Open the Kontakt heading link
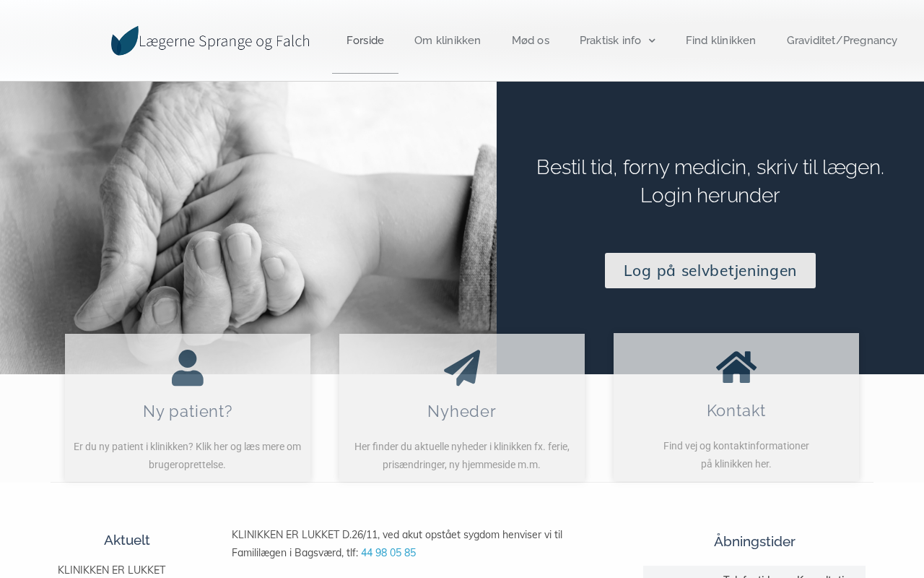The image size is (924, 578). pyautogui.click(x=736, y=410)
